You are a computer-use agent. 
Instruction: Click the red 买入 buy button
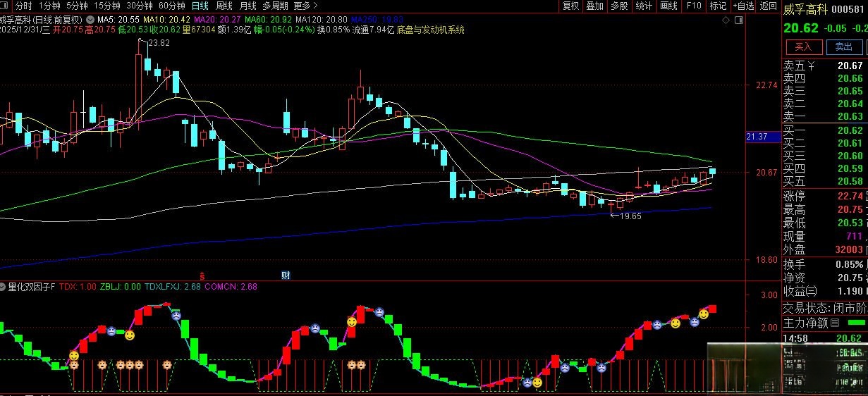[804, 47]
